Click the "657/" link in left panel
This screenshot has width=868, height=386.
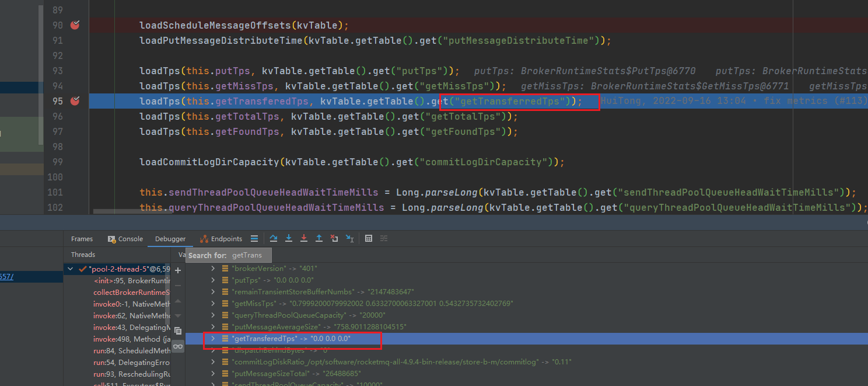point(6,277)
